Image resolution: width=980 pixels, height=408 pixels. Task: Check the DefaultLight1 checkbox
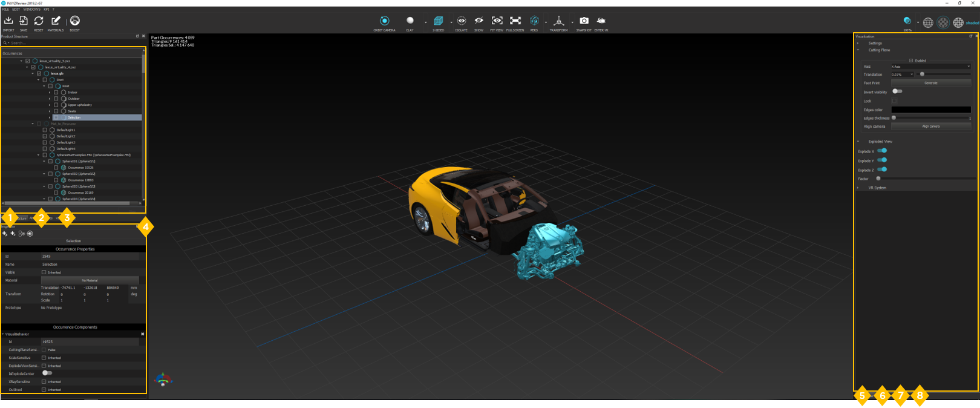(45, 130)
